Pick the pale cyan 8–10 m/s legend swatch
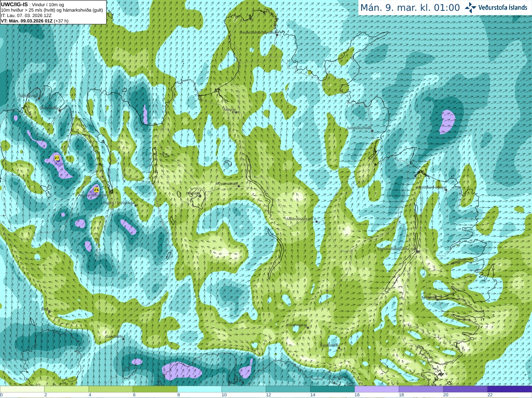The height and width of the screenshot is (398, 532). tap(199, 389)
